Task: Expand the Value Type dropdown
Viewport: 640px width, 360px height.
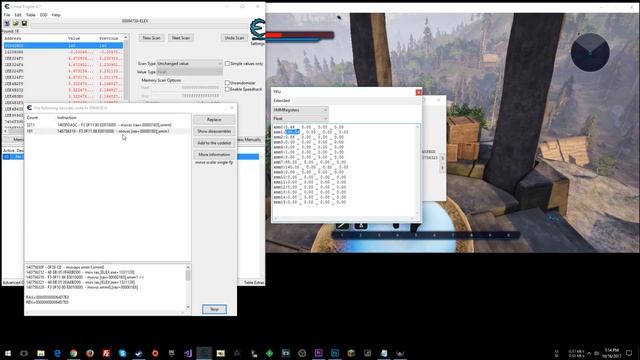Action: 190,72
